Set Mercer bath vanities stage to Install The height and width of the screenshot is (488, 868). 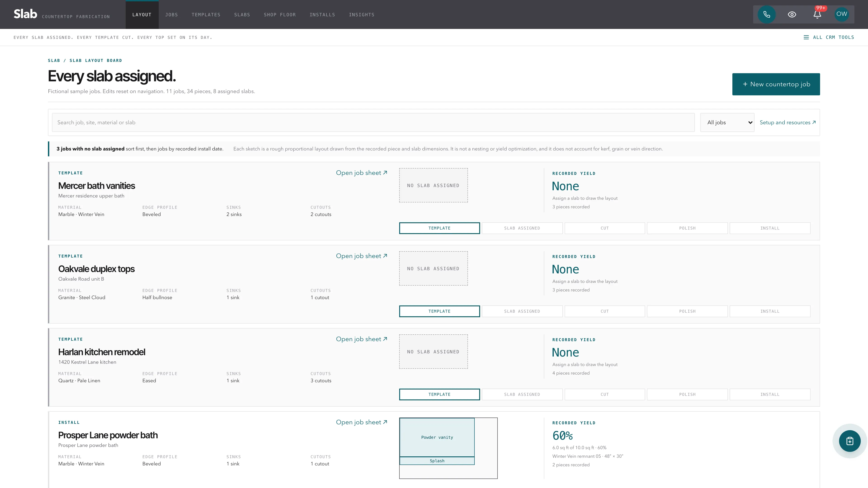[x=770, y=228]
